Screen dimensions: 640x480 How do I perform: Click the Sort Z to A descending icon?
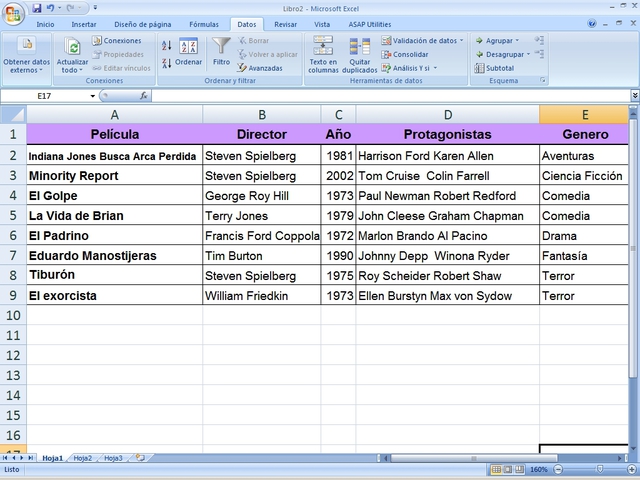[167, 62]
